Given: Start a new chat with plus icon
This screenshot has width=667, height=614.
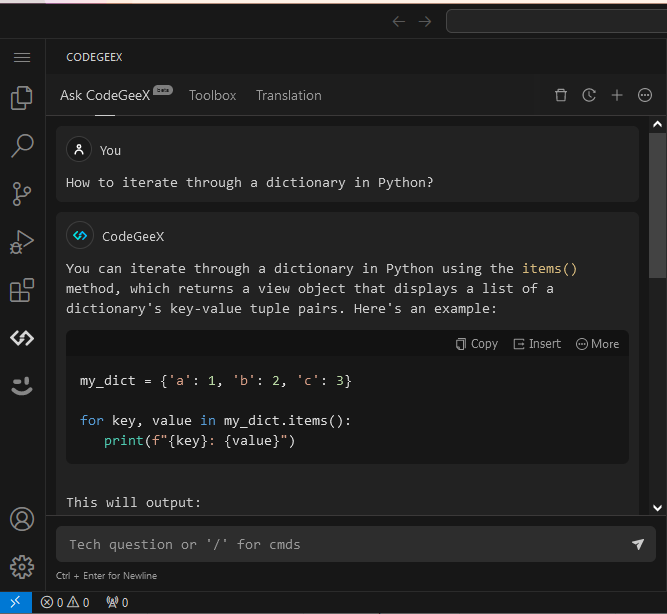Looking at the screenshot, I should pos(617,95).
